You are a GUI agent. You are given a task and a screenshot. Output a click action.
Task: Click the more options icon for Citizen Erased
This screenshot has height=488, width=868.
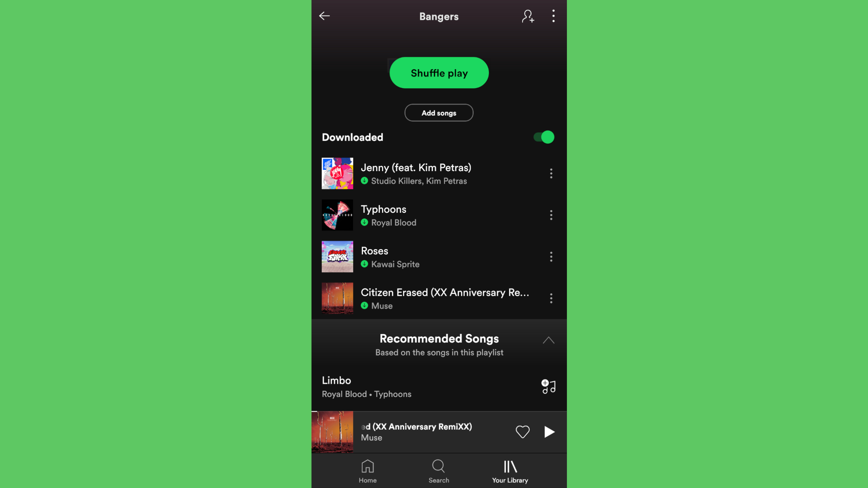(x=551, y=299)
